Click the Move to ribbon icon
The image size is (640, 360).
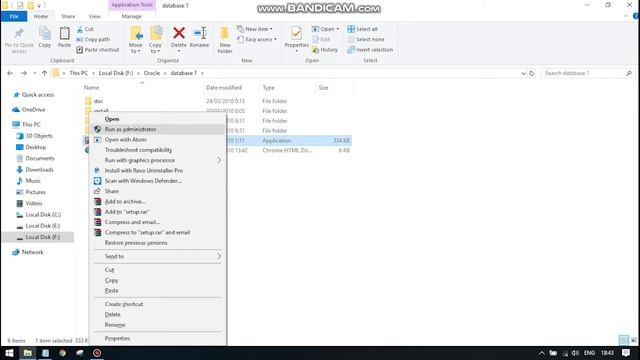[x=136, y=33]
